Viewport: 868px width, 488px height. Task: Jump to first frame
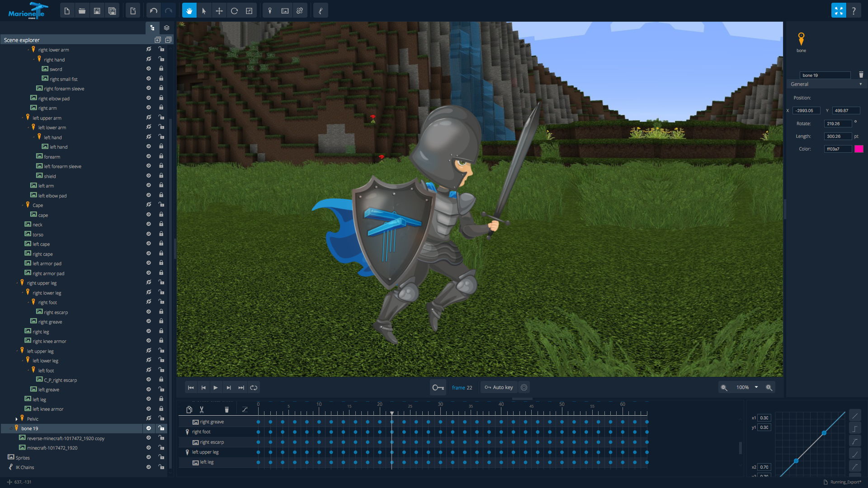pos(191,388)
